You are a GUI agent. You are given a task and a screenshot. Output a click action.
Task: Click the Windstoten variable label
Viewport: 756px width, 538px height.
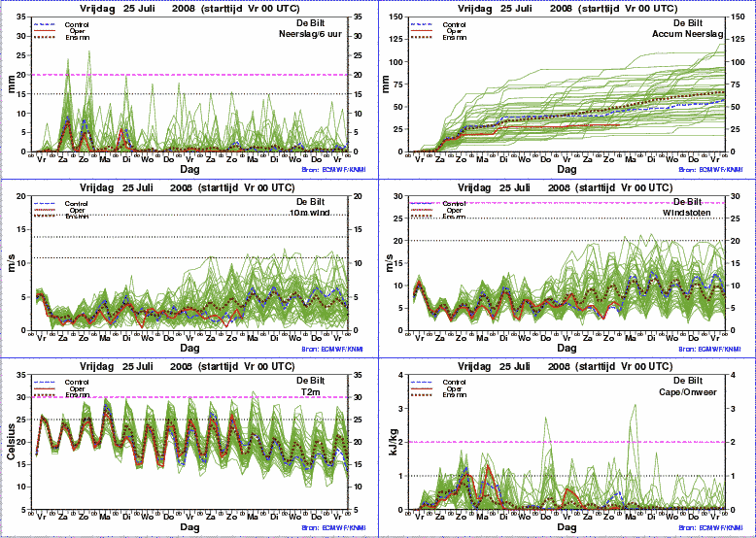tap(688, 213)
